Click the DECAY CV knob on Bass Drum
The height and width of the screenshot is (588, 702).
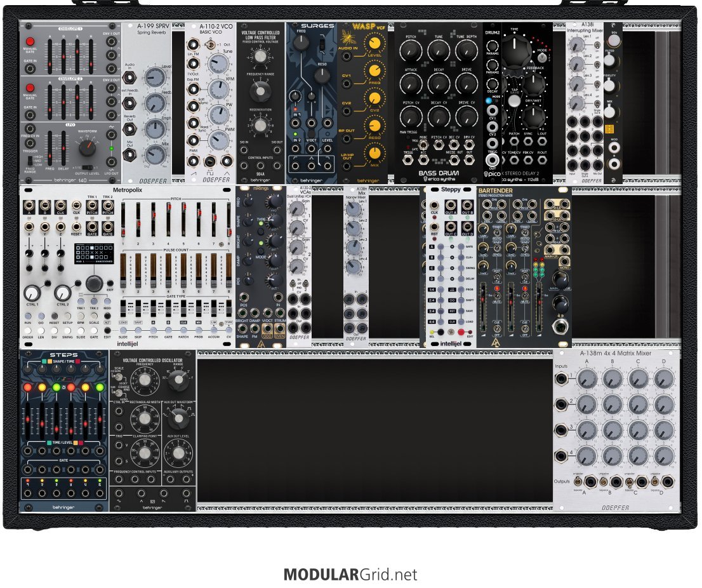click(x=439, y=116)
